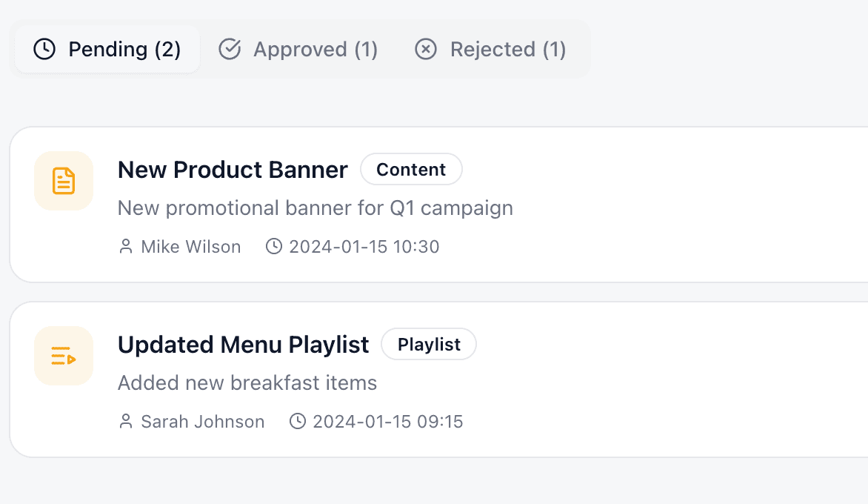The height and width of the screenshot is (504, 868).
Task: Click the clock icon beside 2024-01-15 09:15
Action: (298, 422)
